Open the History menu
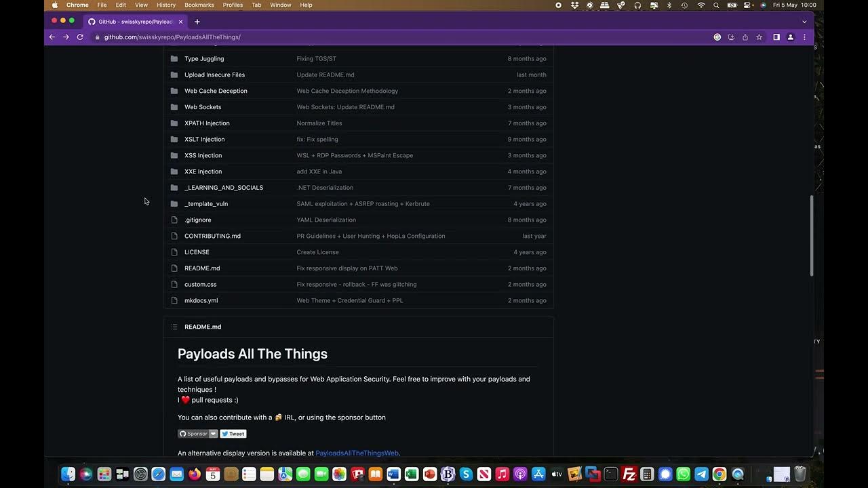This screenshot has width=868, height=488. [x=166, y=5]
